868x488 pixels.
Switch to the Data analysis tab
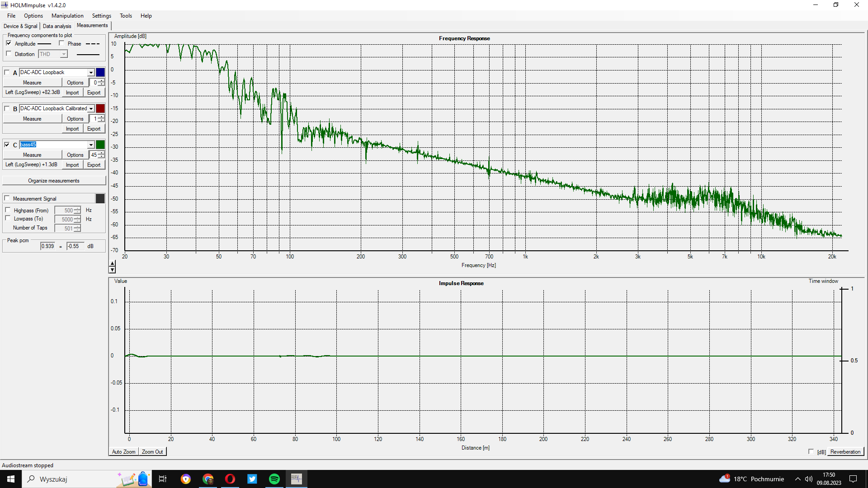pyautogui.click(x=57, y=26)
